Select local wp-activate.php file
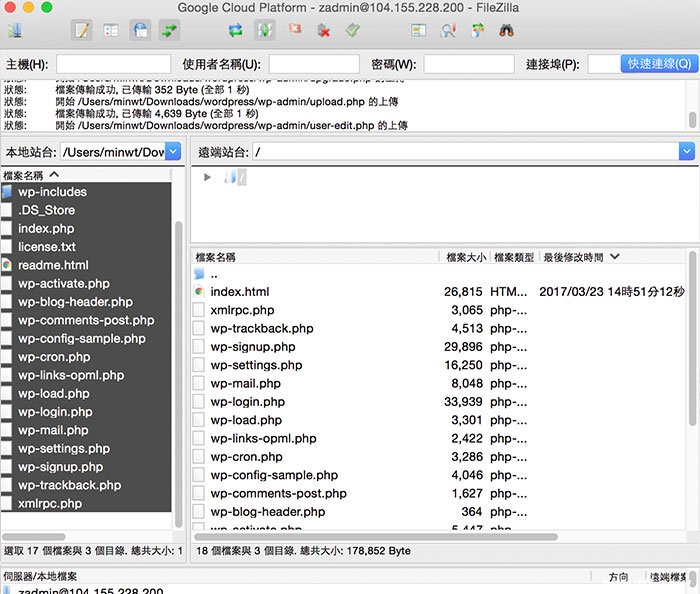This screenshot has height=594, width=700. click(86, 283)
